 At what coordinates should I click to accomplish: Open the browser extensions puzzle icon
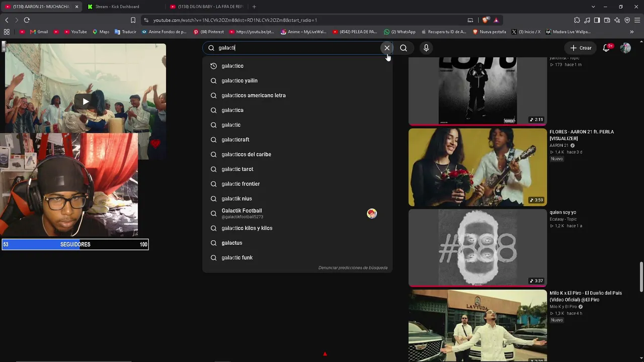point(577,20)
